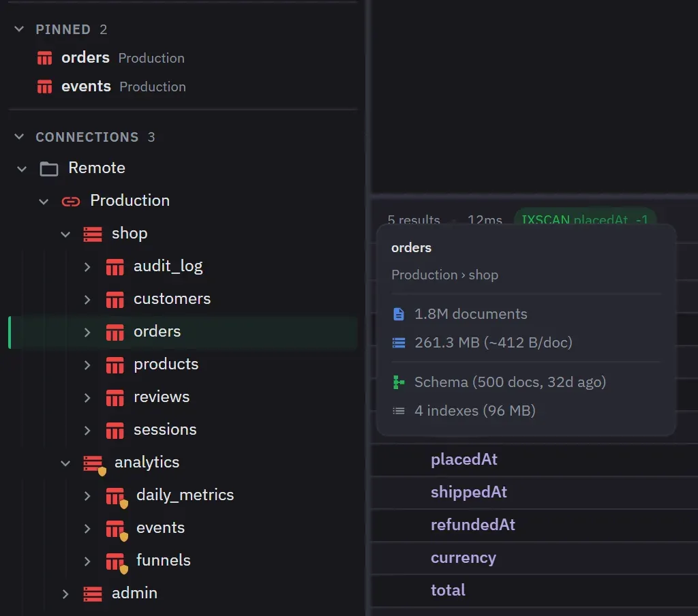Click "Production › shop" breadcrumb in tooltip

(444, 275)
